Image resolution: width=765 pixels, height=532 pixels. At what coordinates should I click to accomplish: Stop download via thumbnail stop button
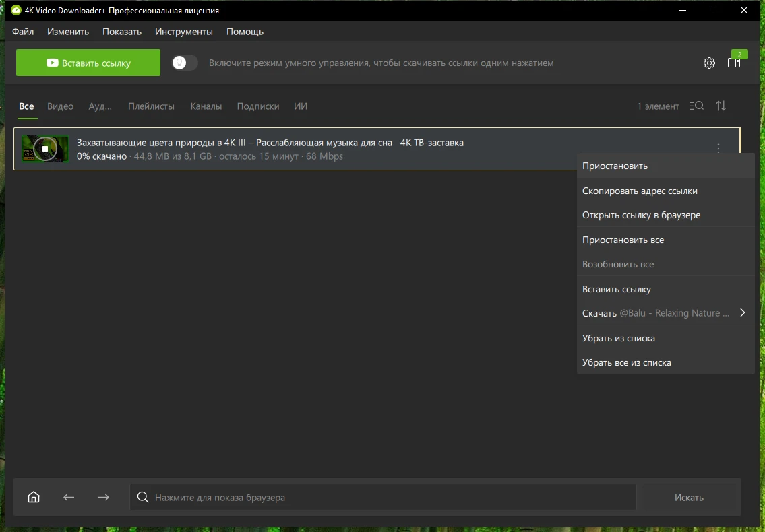tap(44, 149)
